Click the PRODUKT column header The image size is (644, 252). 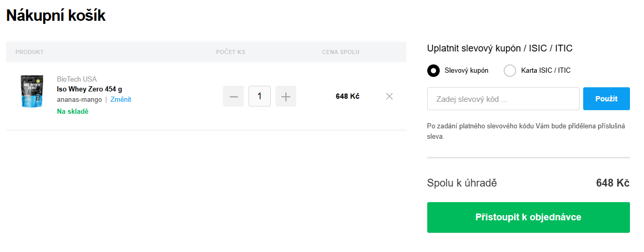(x=30, y=52)
